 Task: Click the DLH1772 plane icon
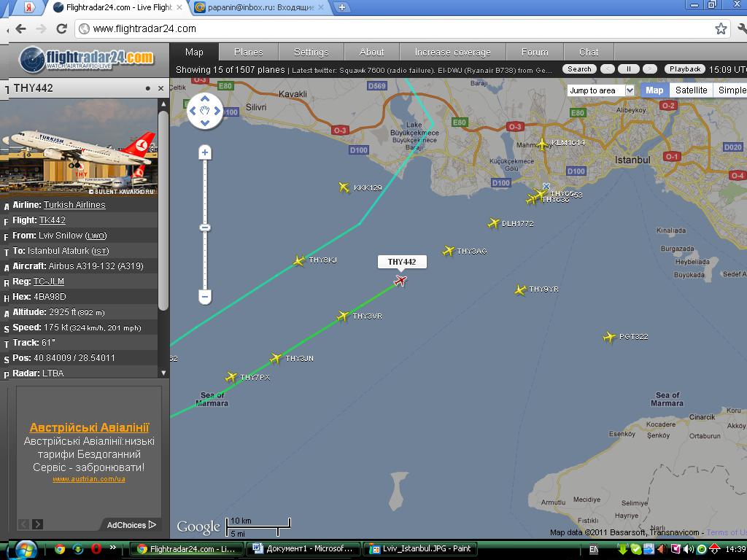[x=494, y=224]
